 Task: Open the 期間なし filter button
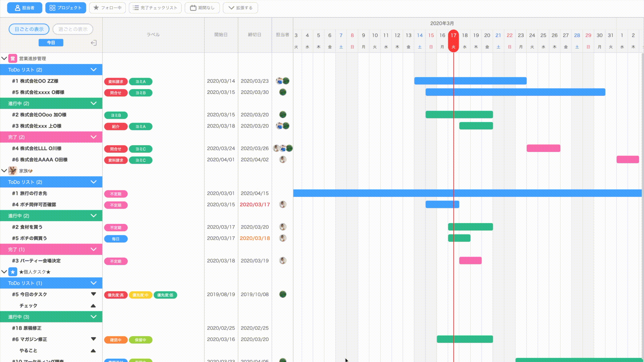pos(202,8)
